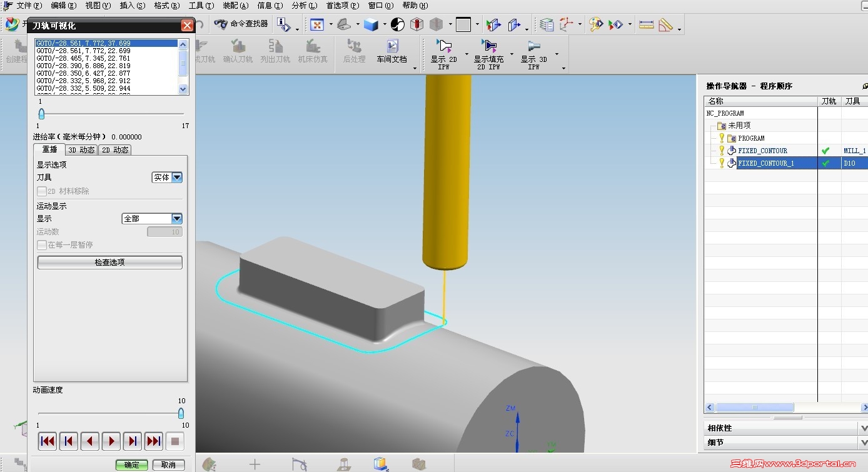This screenshot has height=472, width=868.
Task: Click the 命令查找器 binoculars icon
Action: [221, 24]
